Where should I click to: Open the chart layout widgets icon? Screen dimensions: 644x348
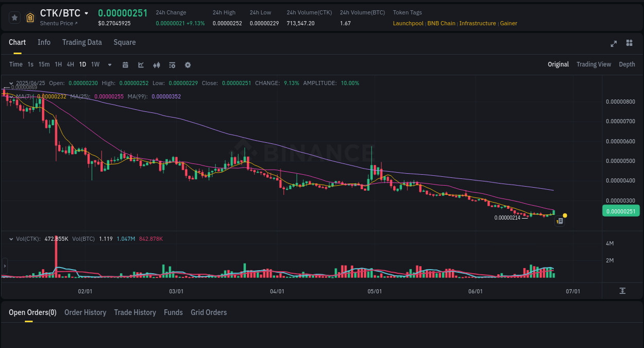(629, 44)
